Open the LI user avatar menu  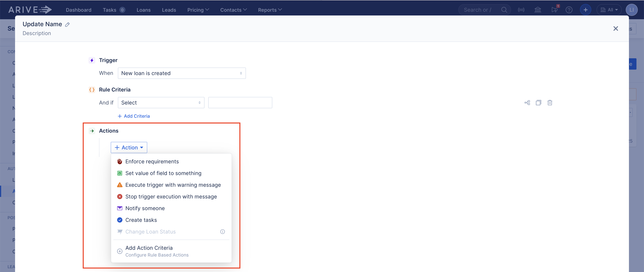click(x=632, y=10)
